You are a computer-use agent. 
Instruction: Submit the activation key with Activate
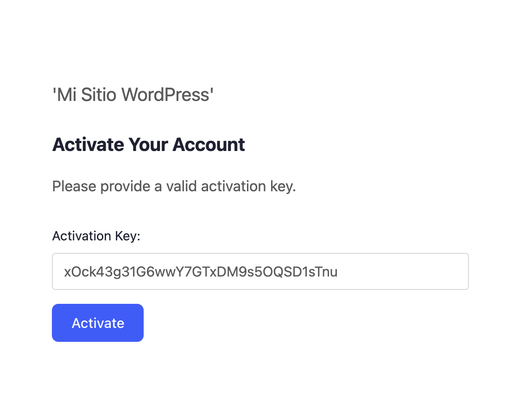[x=98, y=323]
